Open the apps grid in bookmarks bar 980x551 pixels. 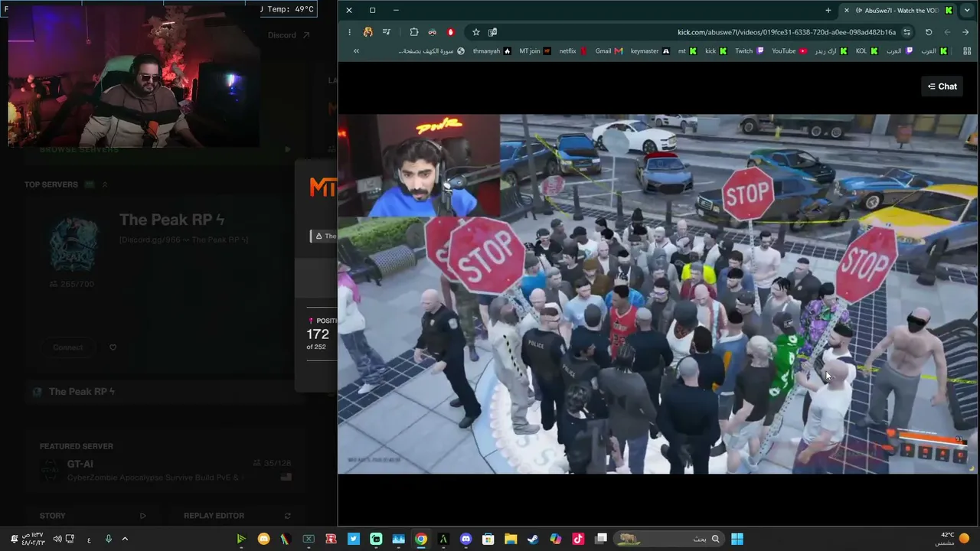pyautogui.click(x=966, y=51)
